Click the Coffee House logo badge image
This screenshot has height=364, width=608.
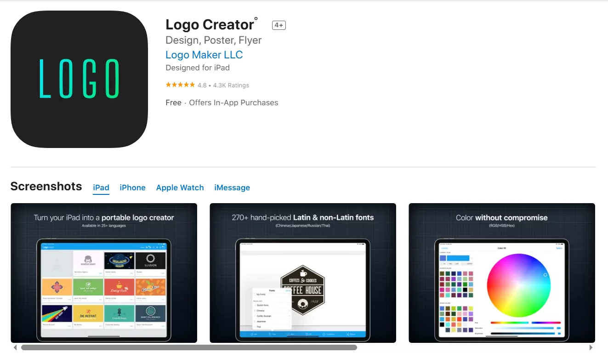coord(303,290)
